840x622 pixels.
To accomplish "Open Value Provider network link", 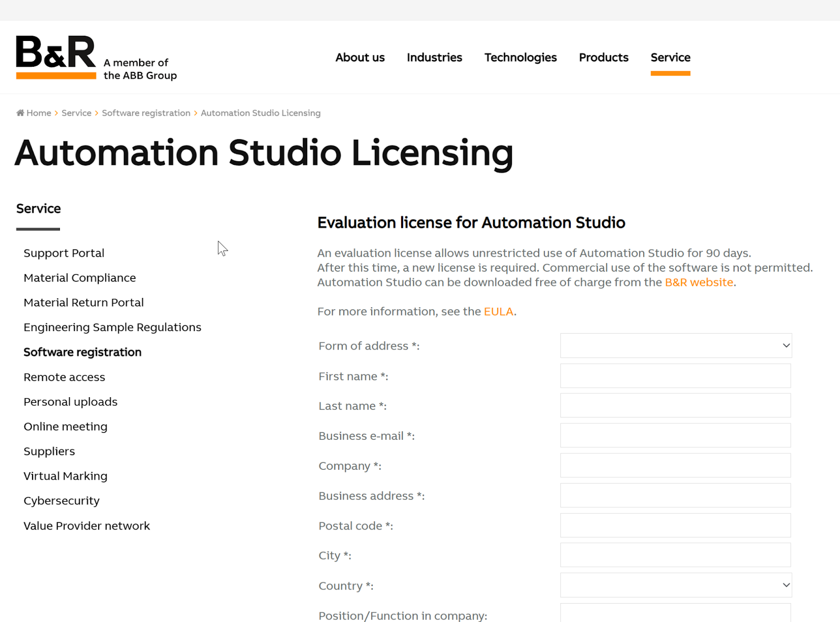I will coord(87,526).
